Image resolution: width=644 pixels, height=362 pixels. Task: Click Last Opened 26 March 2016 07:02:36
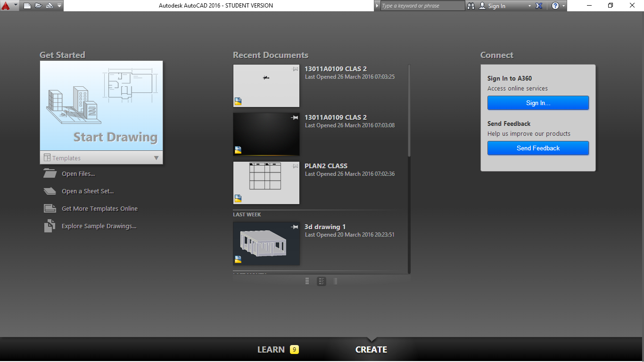tap(350, 174)
